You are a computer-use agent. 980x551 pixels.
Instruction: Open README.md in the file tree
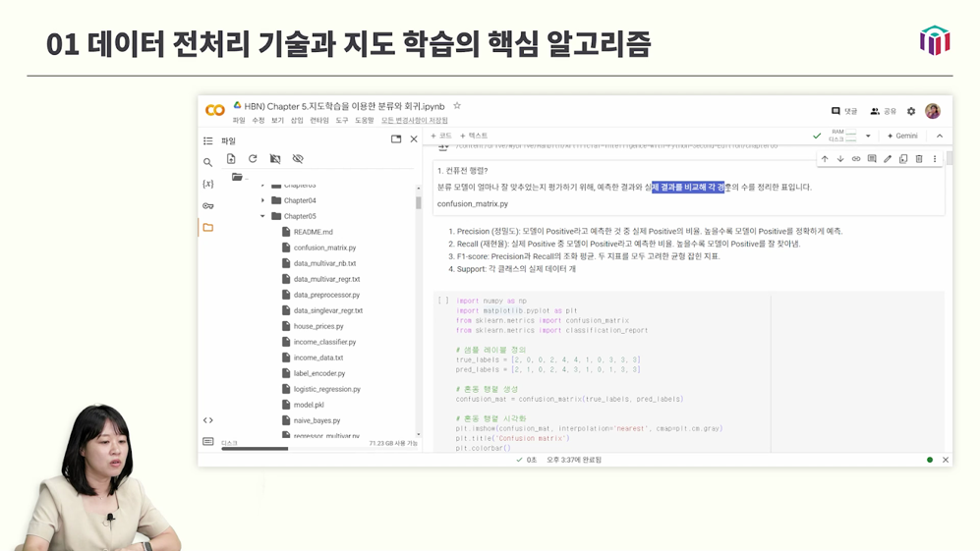pos(314,232)
